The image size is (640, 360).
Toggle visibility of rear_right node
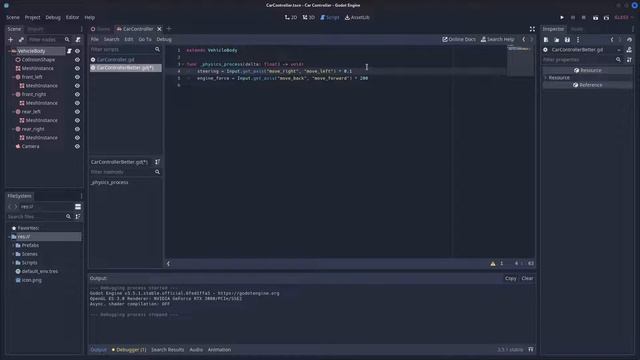[x=77, y=129]
